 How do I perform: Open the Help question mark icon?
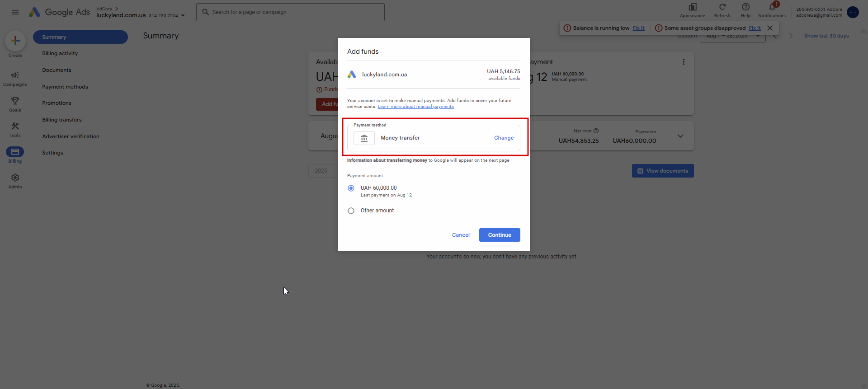tap(745, 7)
